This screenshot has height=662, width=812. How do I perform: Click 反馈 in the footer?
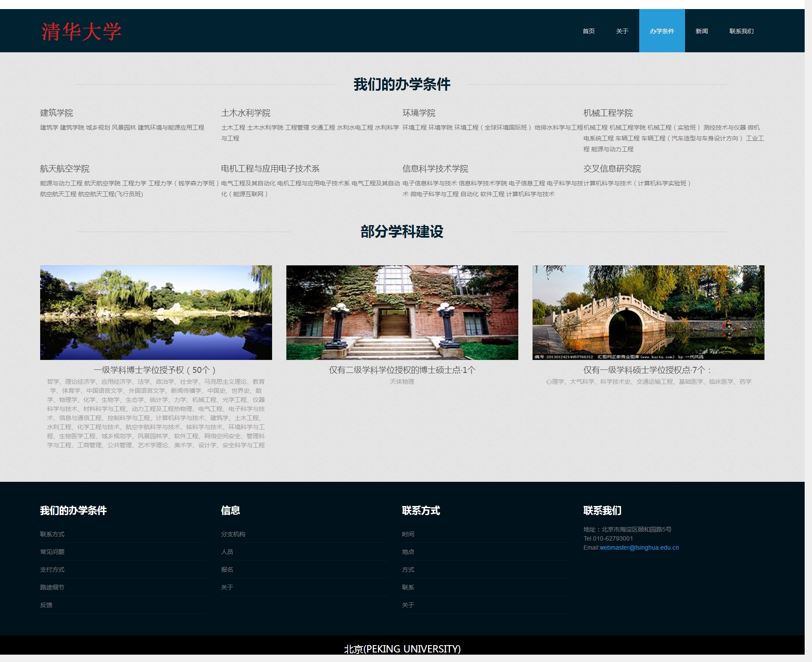pyautogui.click(x=46, y=605)
